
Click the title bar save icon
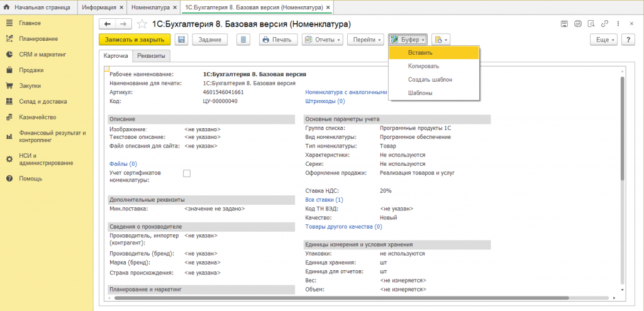click(x=565, y=24)
